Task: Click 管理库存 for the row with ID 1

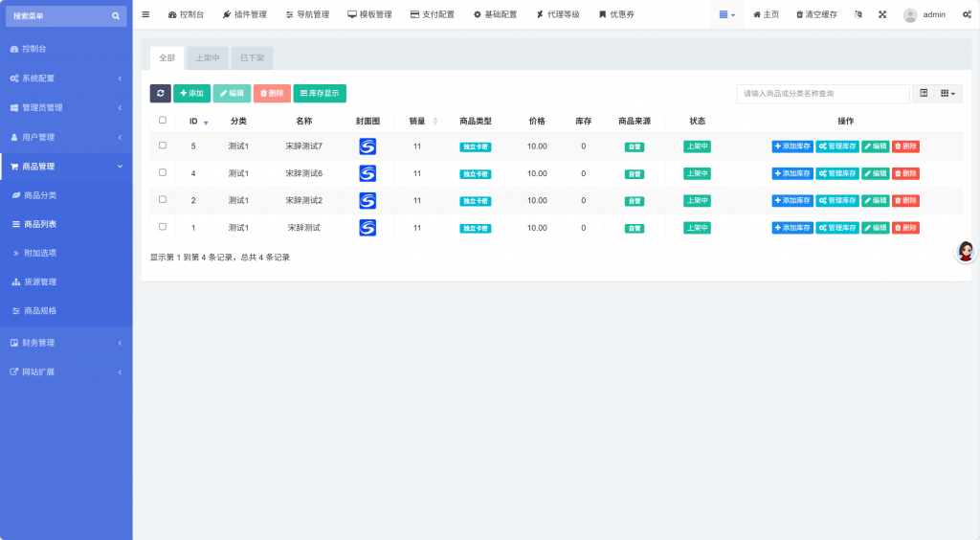Action: pos(837,228)
